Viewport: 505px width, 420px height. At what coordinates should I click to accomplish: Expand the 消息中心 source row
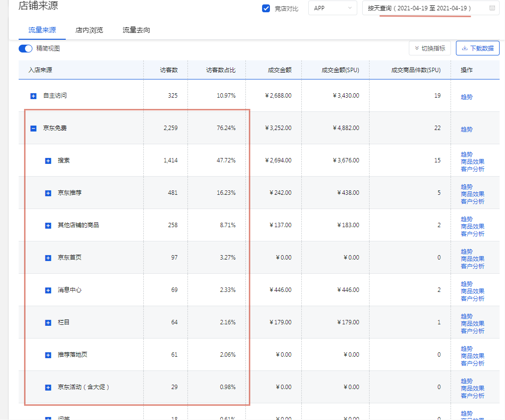[48, 290]
